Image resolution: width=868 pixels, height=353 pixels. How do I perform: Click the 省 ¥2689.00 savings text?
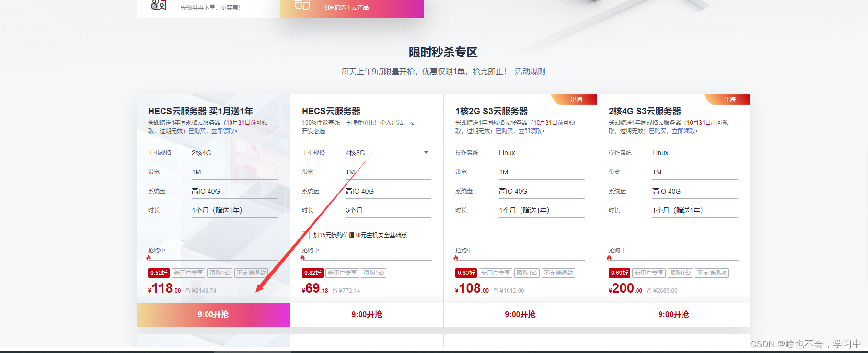tap(662, 291)
